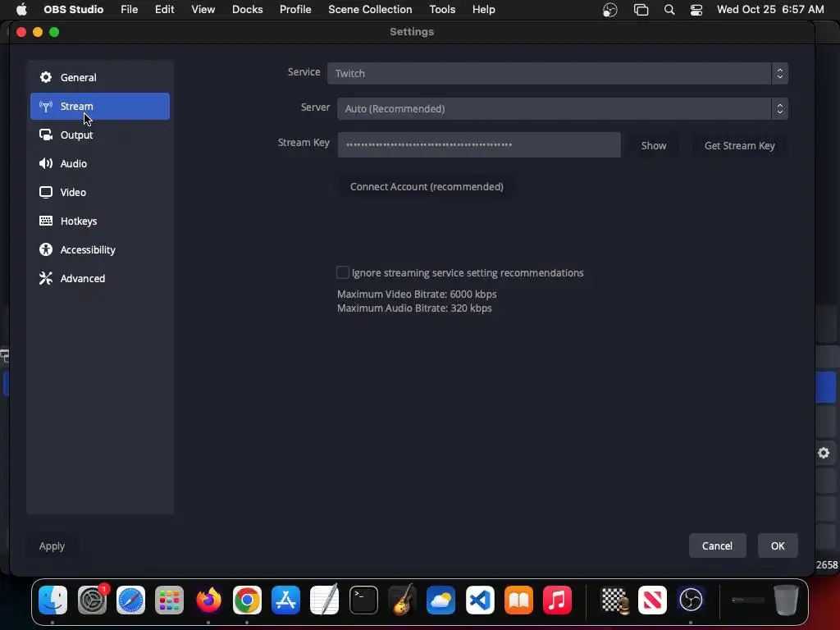Click the window stacking icon in menu bar
This screenshot has width=840, height=630.
[x=641, y=10]
